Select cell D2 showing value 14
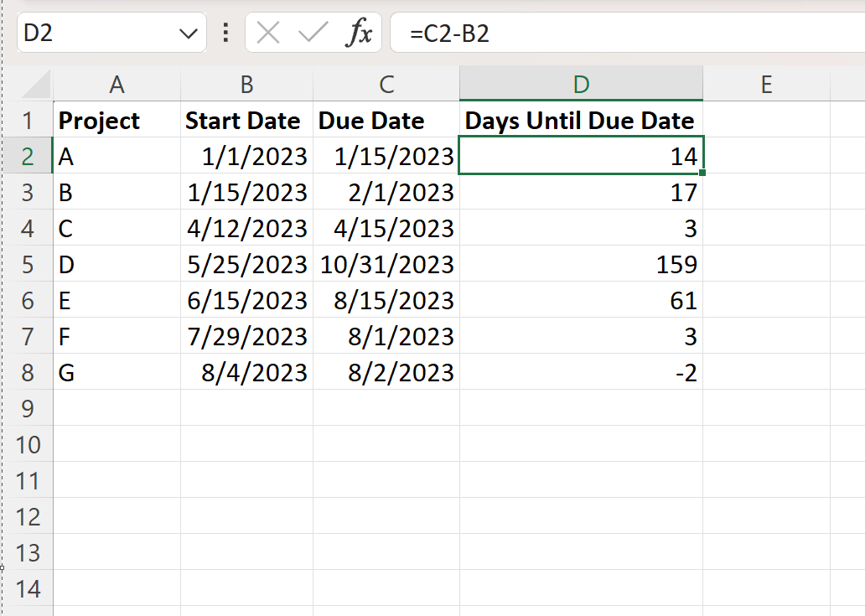865x616 pixels. click(580, 156)
